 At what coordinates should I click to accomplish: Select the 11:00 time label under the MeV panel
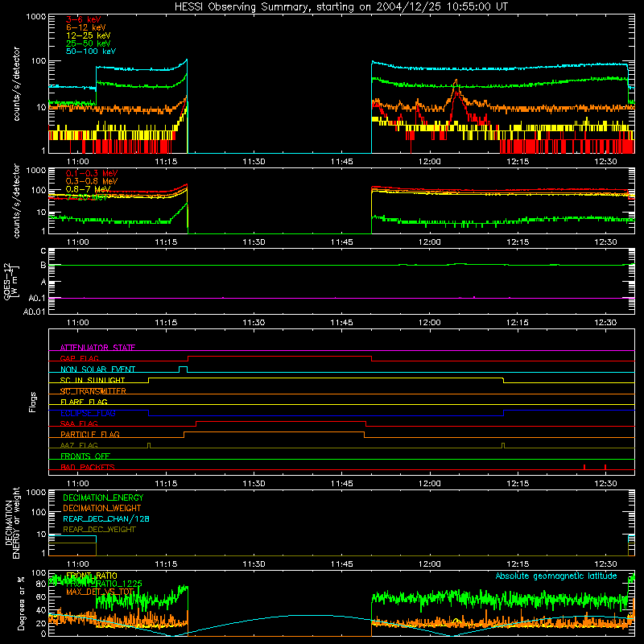point(77,242)
